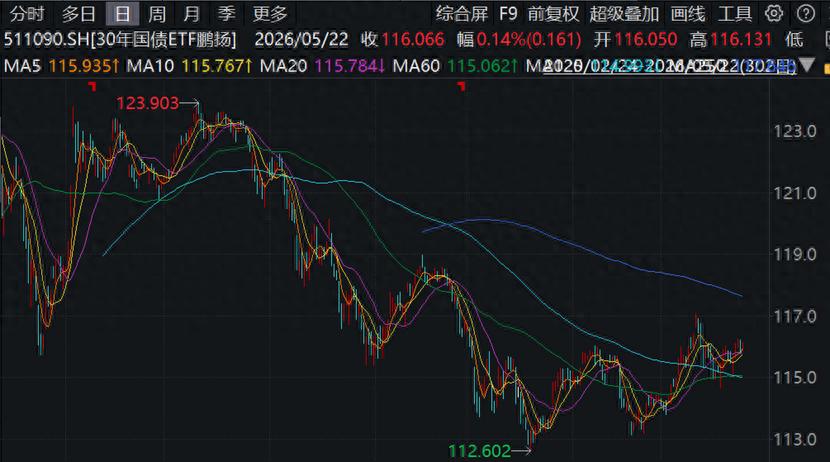
Task: Click the 123.0 price axis label
Action: 795,131
